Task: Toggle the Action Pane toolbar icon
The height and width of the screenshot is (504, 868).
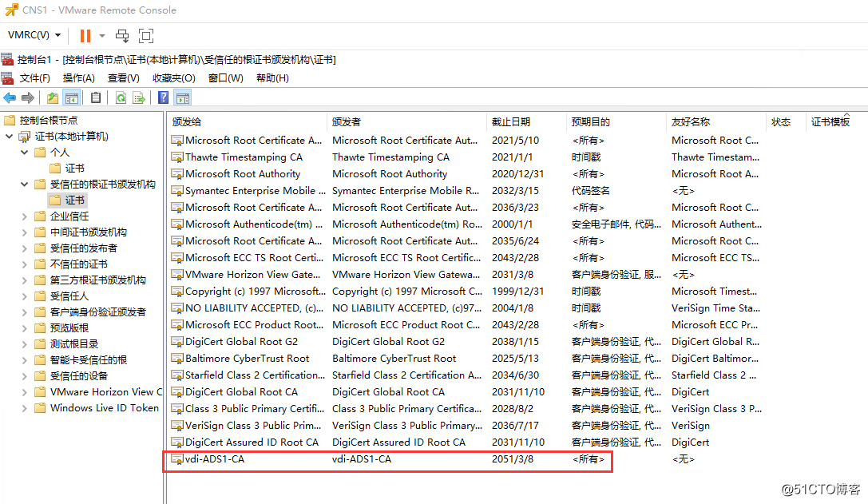Action: (183, 98)
